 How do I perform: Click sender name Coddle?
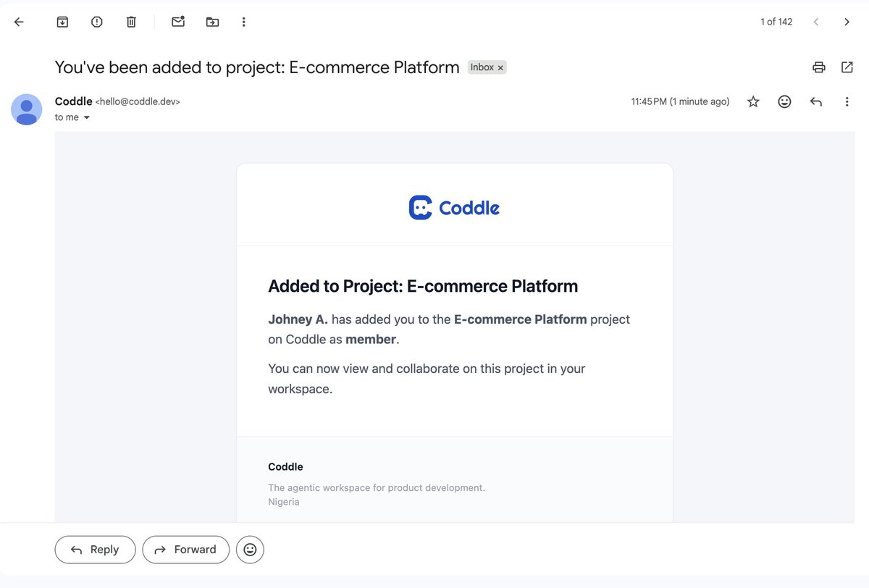(73, 101)
